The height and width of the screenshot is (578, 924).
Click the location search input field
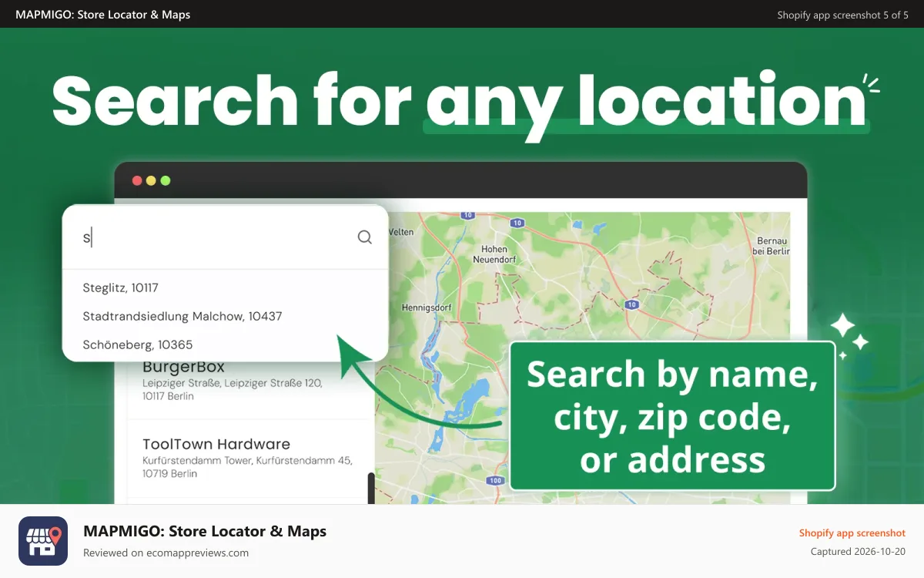point(225,237)
